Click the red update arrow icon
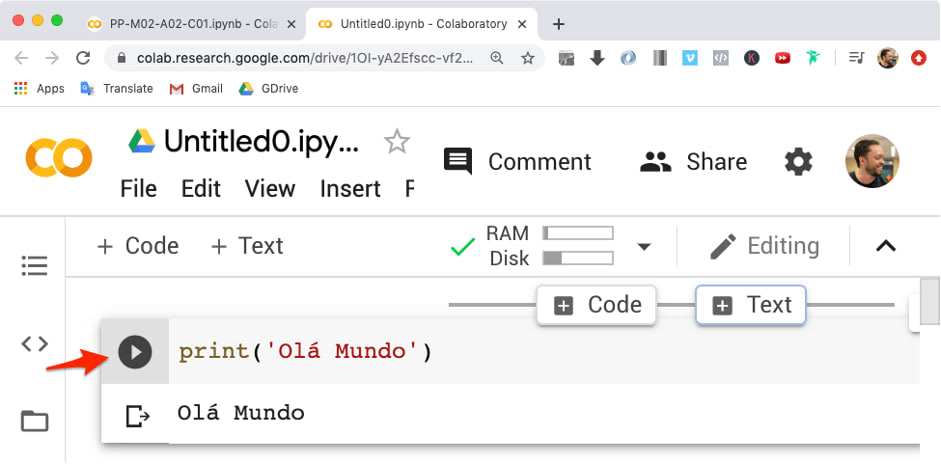The image size is (941, 464). [919, 58]
